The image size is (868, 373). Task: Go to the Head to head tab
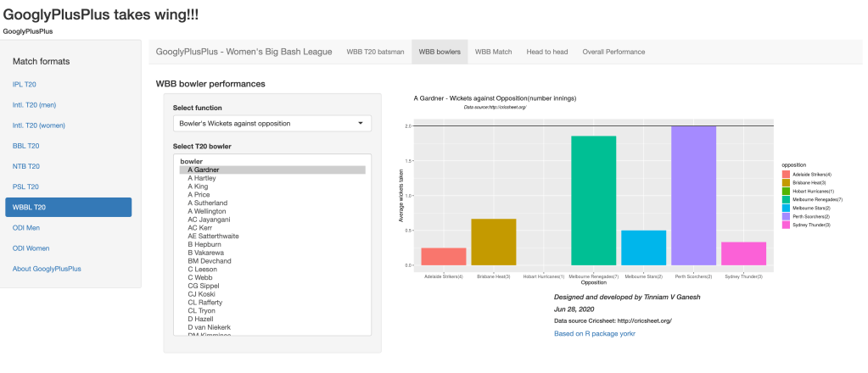546,52
